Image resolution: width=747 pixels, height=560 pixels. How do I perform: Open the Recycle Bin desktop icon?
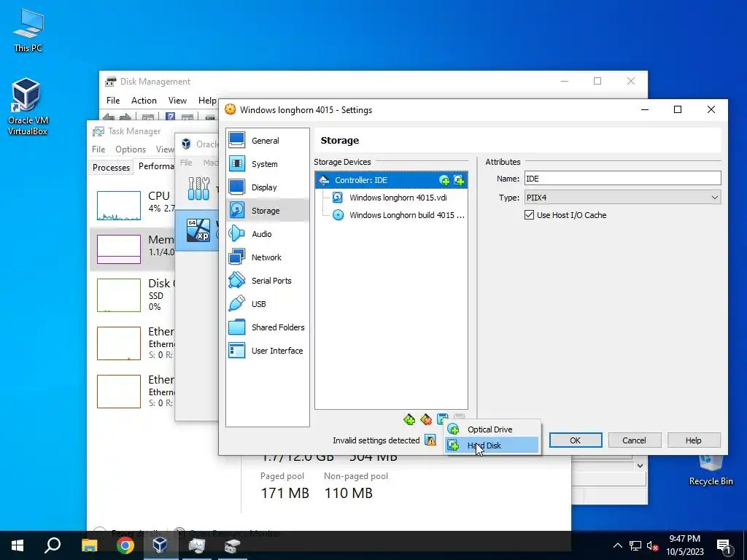(711, 472)
